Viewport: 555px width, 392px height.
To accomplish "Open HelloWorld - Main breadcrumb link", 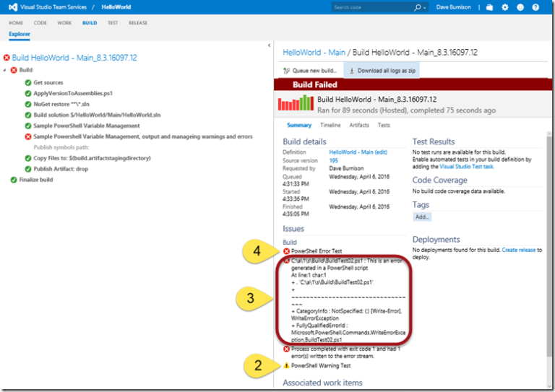I will pos(314,53).
